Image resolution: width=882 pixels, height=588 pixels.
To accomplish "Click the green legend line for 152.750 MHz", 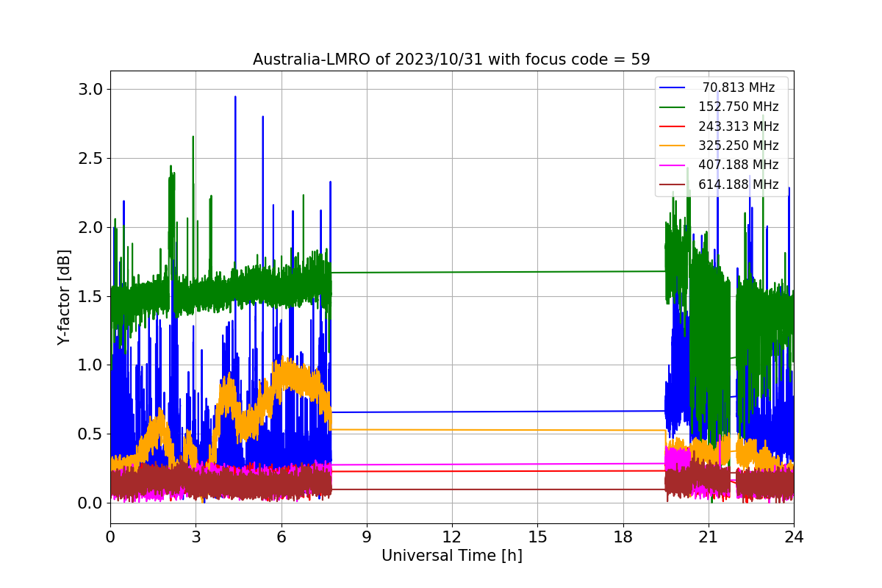I will click(x=673, y=107).
